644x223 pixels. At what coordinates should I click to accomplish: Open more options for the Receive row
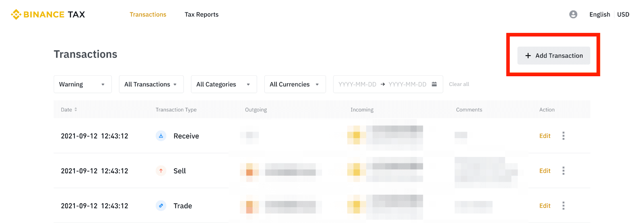[563, 136]
